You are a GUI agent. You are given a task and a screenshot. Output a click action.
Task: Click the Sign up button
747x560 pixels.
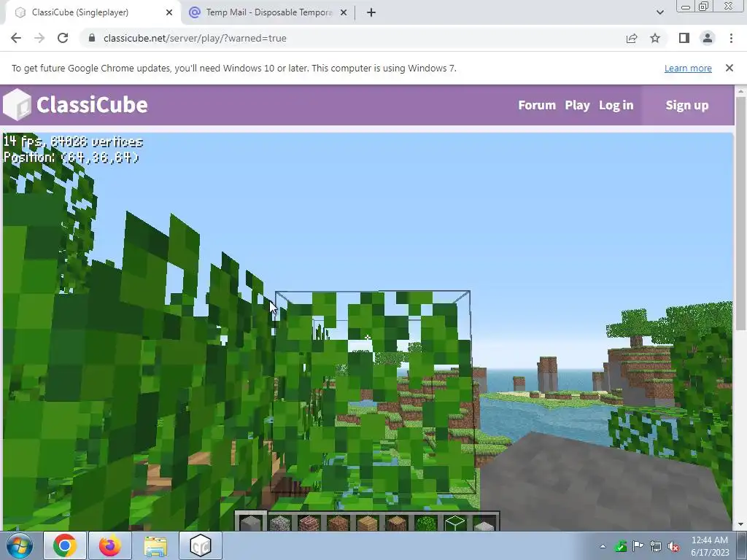687,105
